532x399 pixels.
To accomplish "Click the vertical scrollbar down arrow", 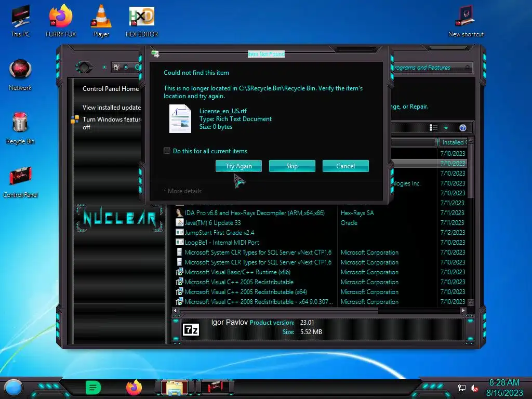I will 471,302.
